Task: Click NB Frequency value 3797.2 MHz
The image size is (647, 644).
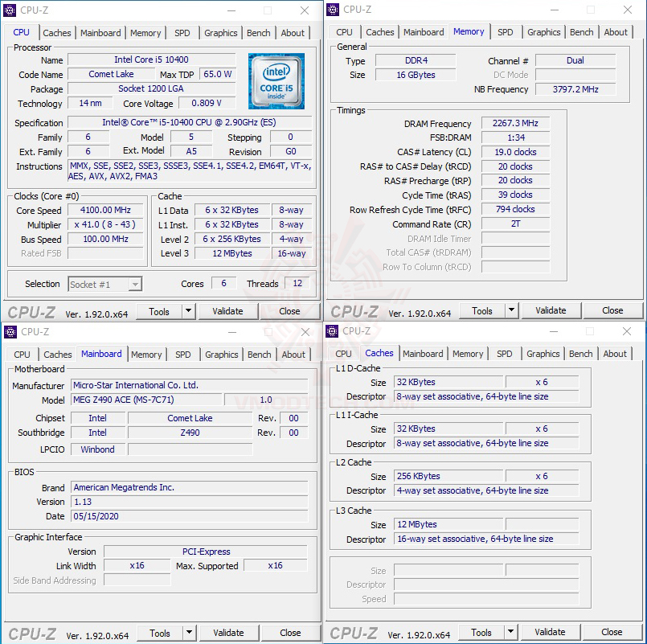Action: click(x=575, y=89)
